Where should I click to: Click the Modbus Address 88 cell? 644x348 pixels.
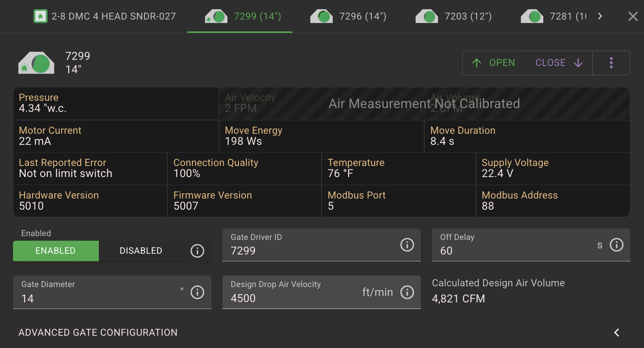tap(553, 201)
